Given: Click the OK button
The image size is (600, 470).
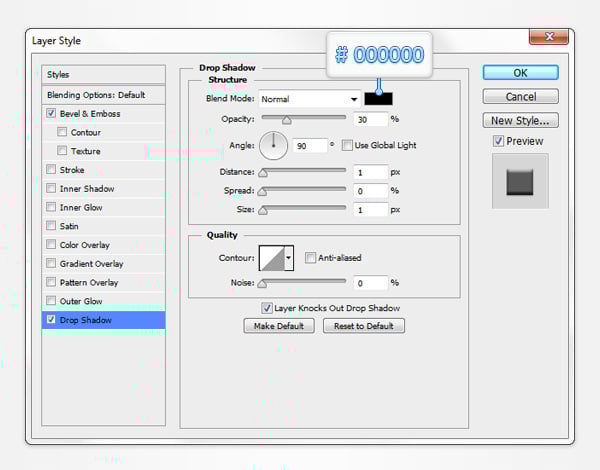Looking at the screenshot, I should [520, 73].
